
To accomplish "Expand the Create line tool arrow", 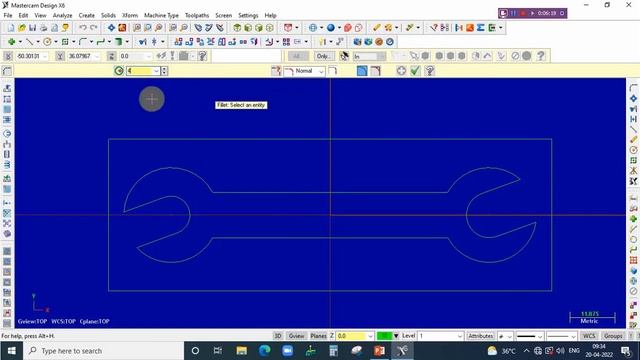I will (38, 42).
